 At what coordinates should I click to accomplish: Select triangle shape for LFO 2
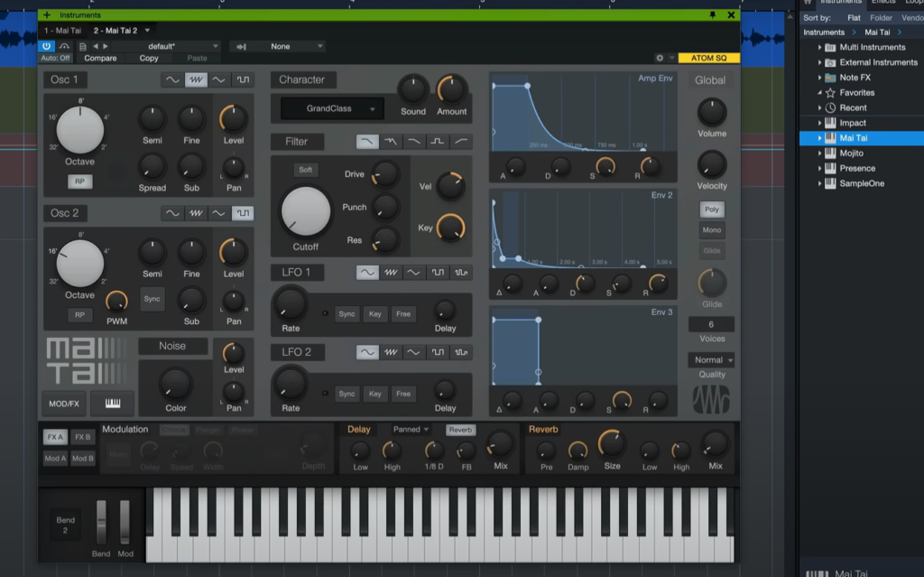413,352
